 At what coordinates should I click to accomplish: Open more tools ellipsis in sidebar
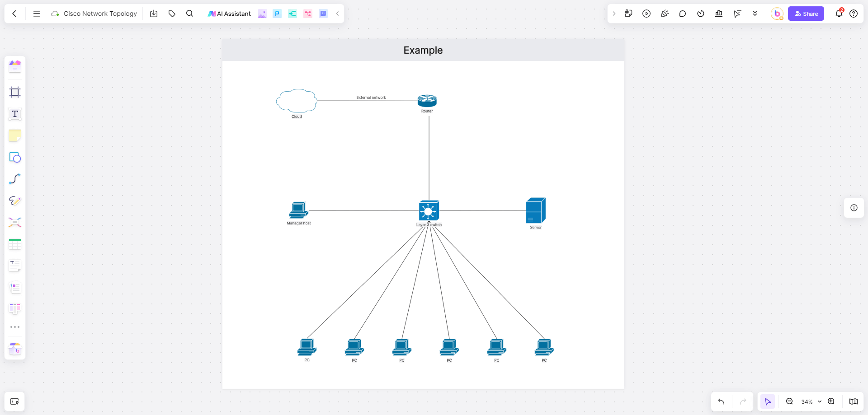click(x=15, y=327)
